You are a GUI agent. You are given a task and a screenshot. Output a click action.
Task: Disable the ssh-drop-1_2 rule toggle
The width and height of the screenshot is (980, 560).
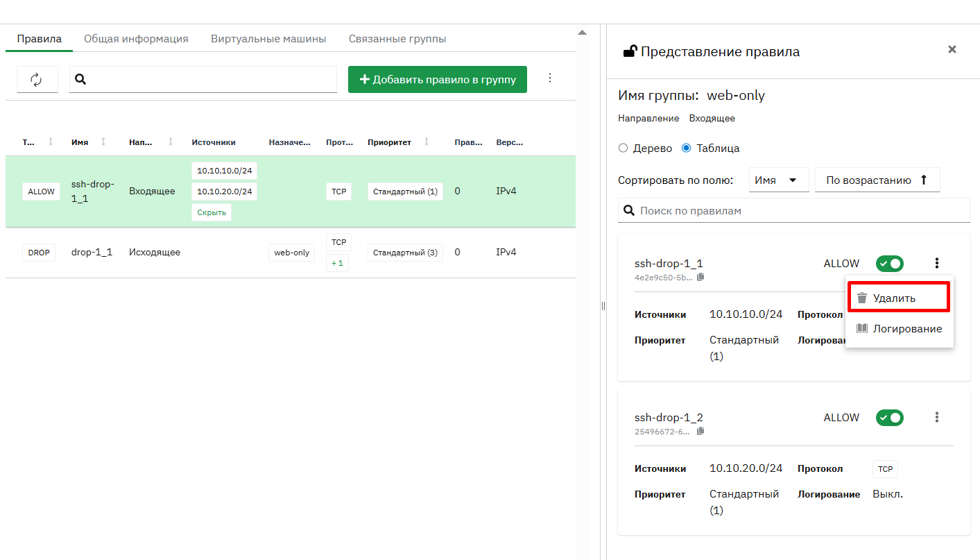coord(889,418)
